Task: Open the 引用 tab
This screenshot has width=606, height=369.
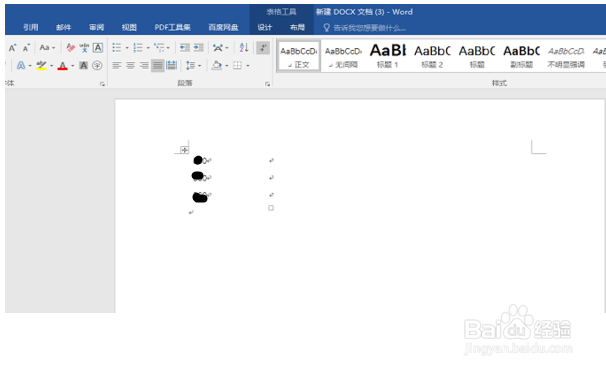Action: click(31, 27)
